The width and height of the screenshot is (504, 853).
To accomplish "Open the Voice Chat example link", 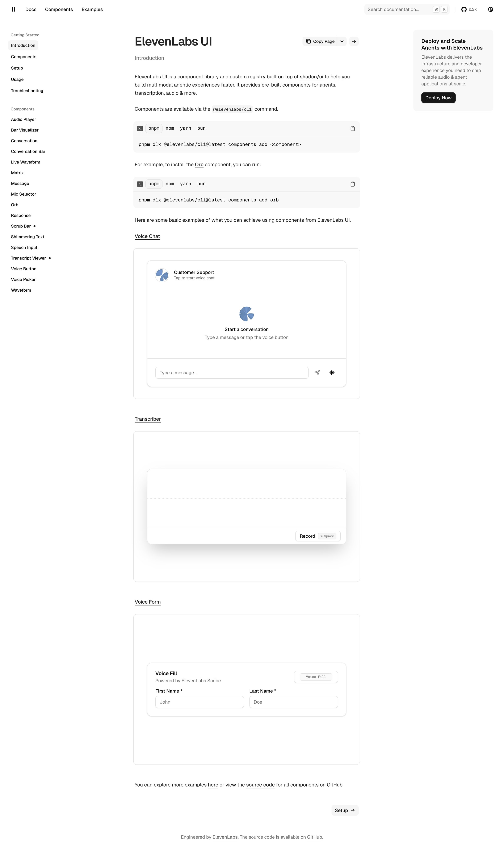I will (147, 236).
